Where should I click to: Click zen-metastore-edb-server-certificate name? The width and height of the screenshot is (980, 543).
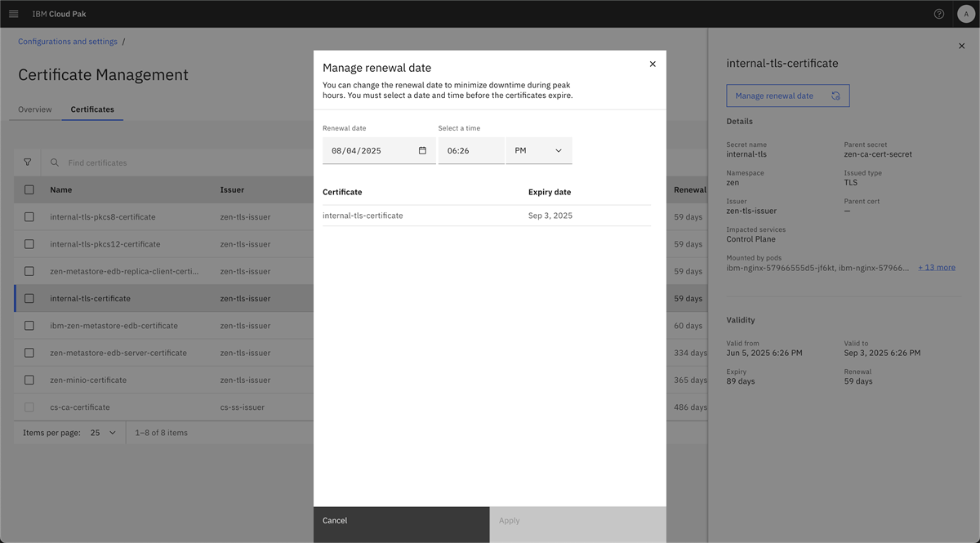118,353
